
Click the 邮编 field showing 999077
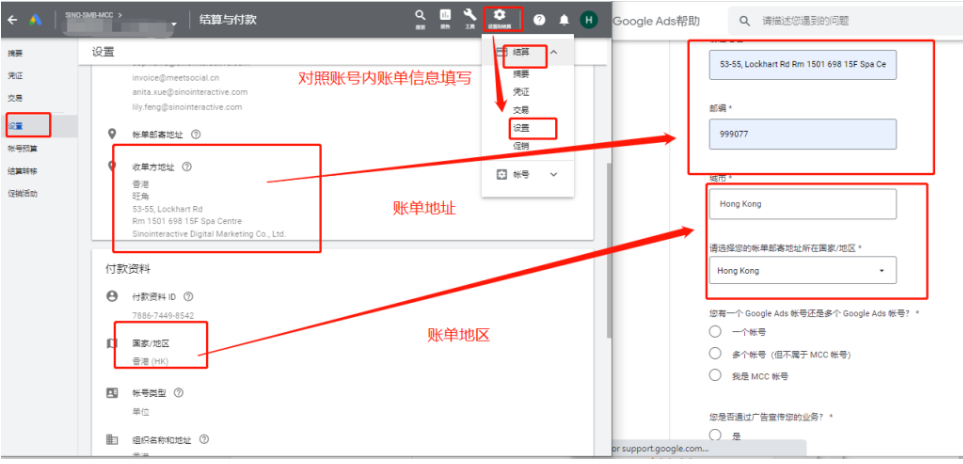click(x=802, y=134)
